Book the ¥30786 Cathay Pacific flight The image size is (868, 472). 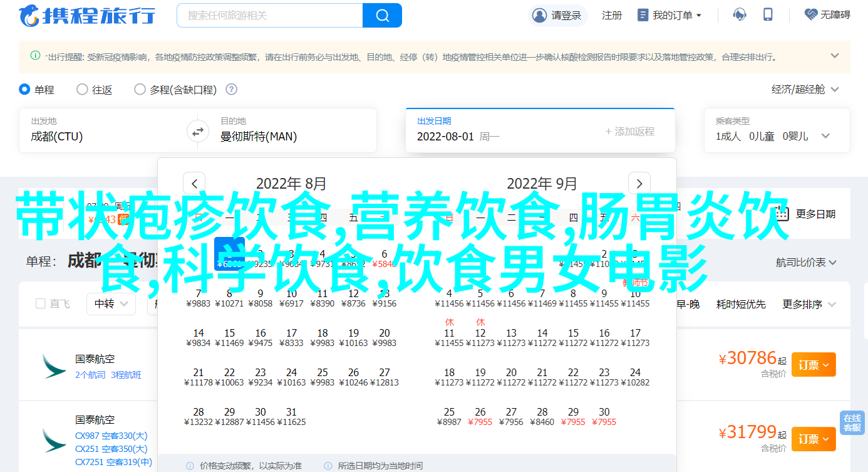point(814,365)
